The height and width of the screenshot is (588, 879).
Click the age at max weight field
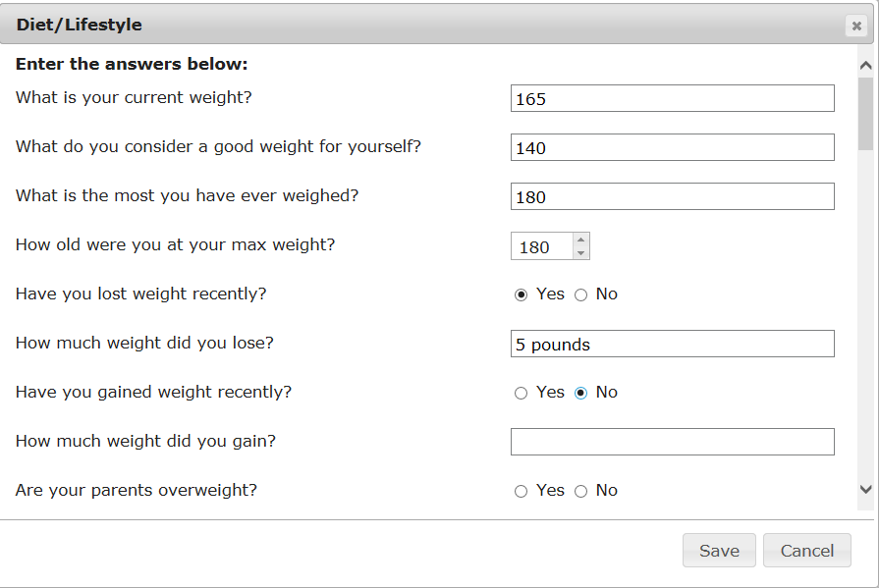point(540,245)
